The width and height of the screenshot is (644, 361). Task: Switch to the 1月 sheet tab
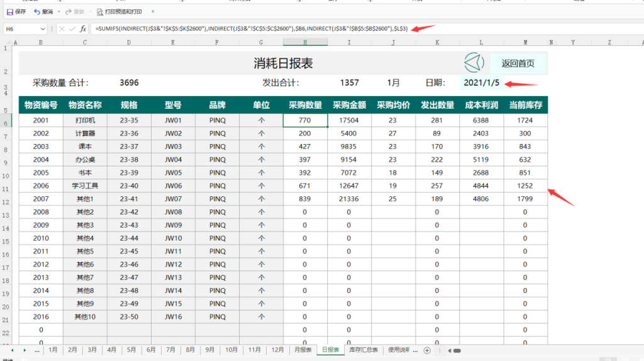pos(53,350)
